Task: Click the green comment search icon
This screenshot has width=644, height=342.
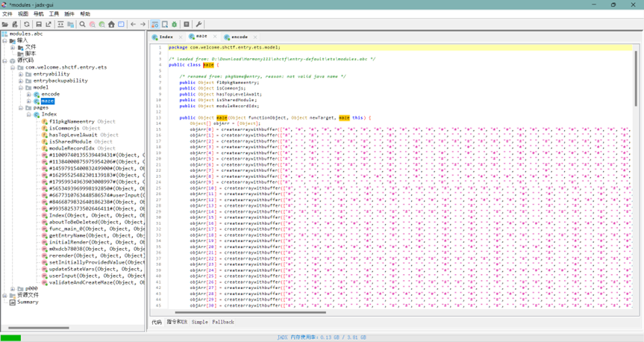Action: (x=101, y=24)
